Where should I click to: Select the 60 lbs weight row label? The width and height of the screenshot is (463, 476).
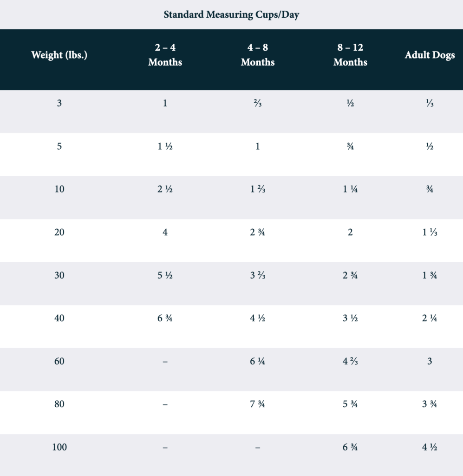coord(59,361)
